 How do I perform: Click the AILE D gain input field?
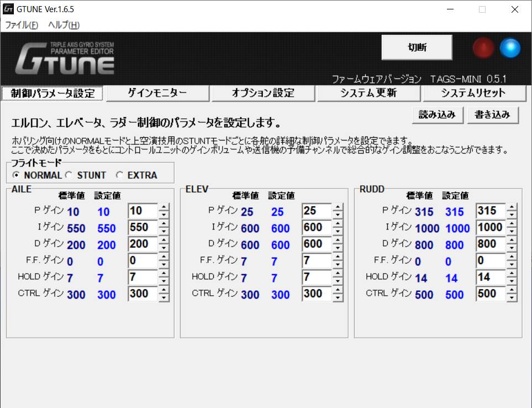coord(143,244)
